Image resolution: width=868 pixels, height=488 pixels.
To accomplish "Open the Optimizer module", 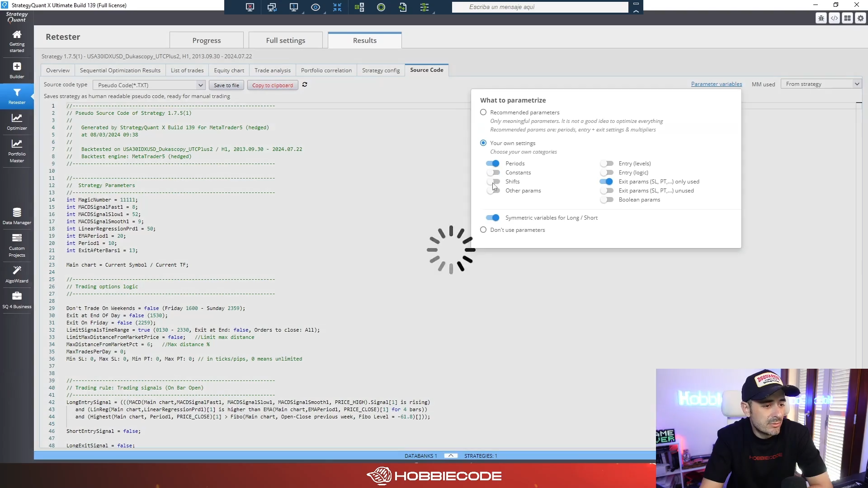I will tap(17, 122).
